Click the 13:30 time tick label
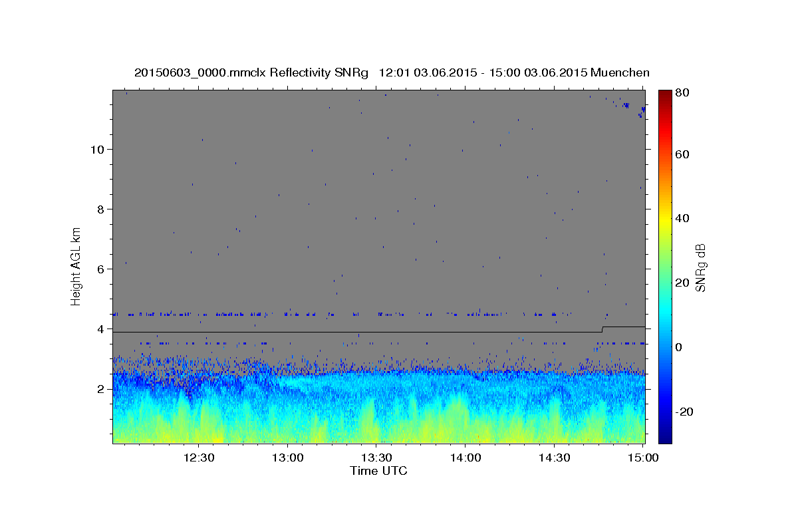 pyautogui.click(x=377, y=458)
